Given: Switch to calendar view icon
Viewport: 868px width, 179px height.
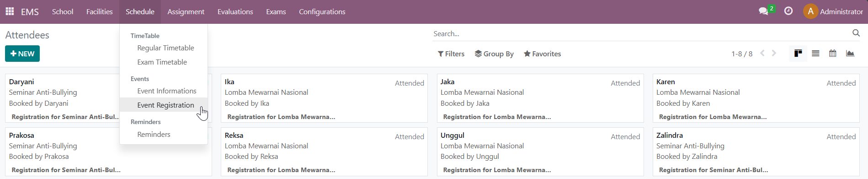Looking at the screenshot, I should (x=833, y=54).
